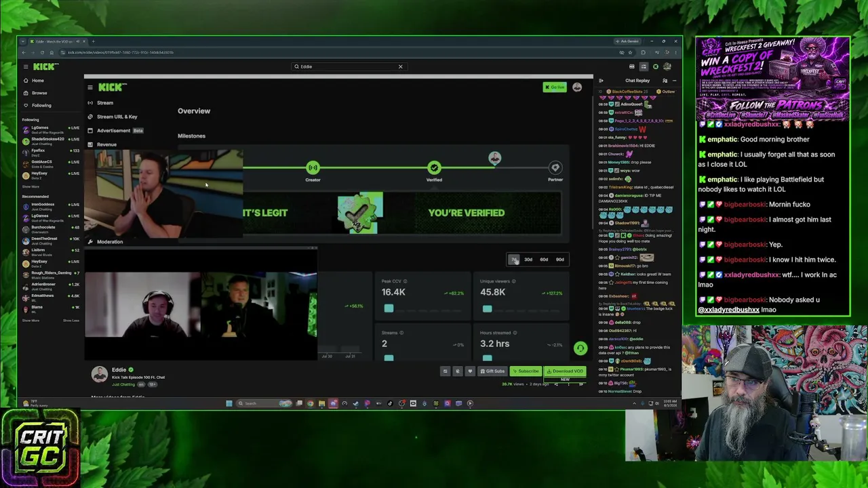This screenshot has height=488, width=868.
Task: Open ShadeSmokes420 channel in Following list
Action: [x=52, y=140]
